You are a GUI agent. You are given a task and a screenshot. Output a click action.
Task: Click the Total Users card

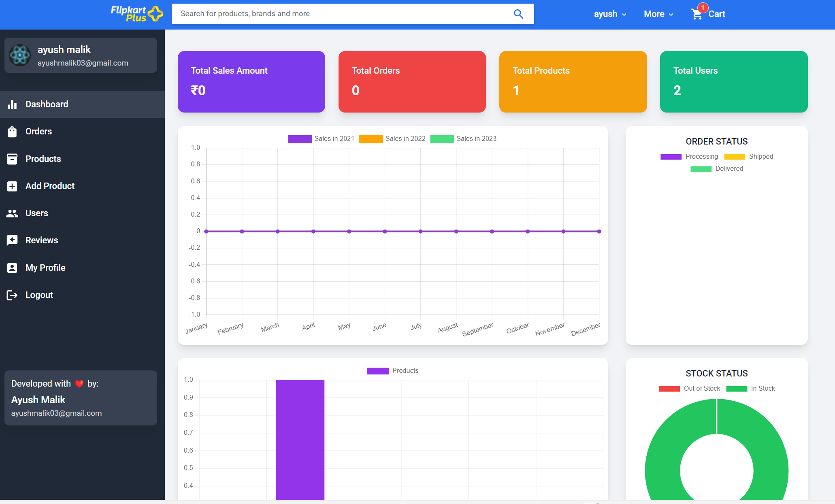point(734,82)
